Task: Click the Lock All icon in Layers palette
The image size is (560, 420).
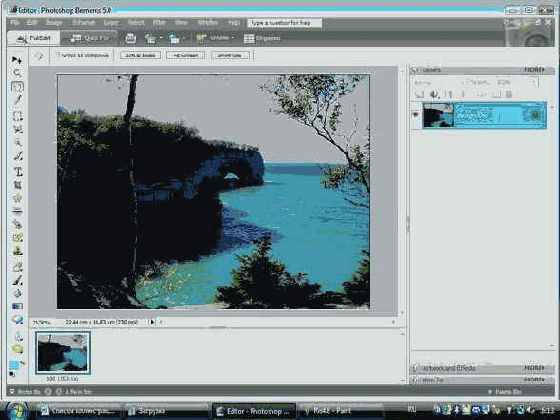Action: (x=509, y=94)
